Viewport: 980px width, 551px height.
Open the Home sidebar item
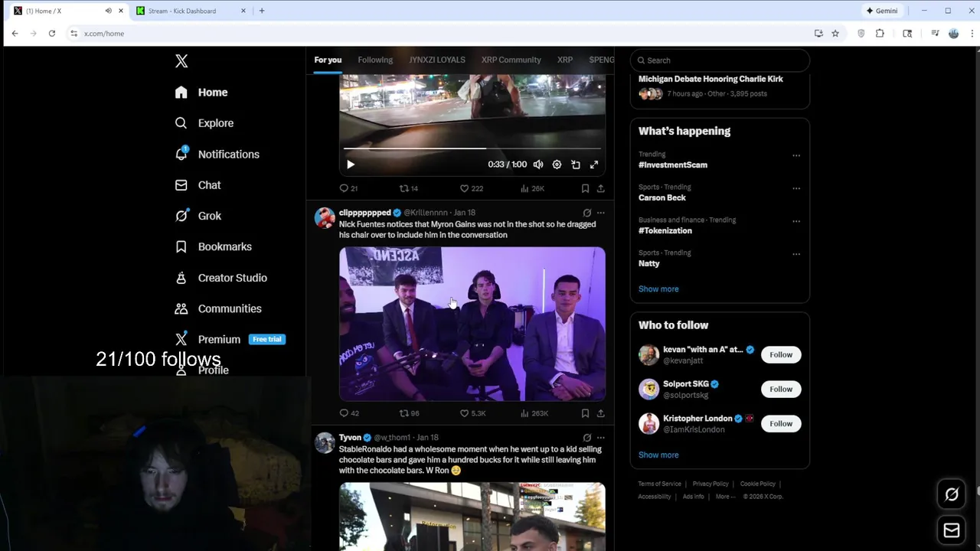click(201, 92)
